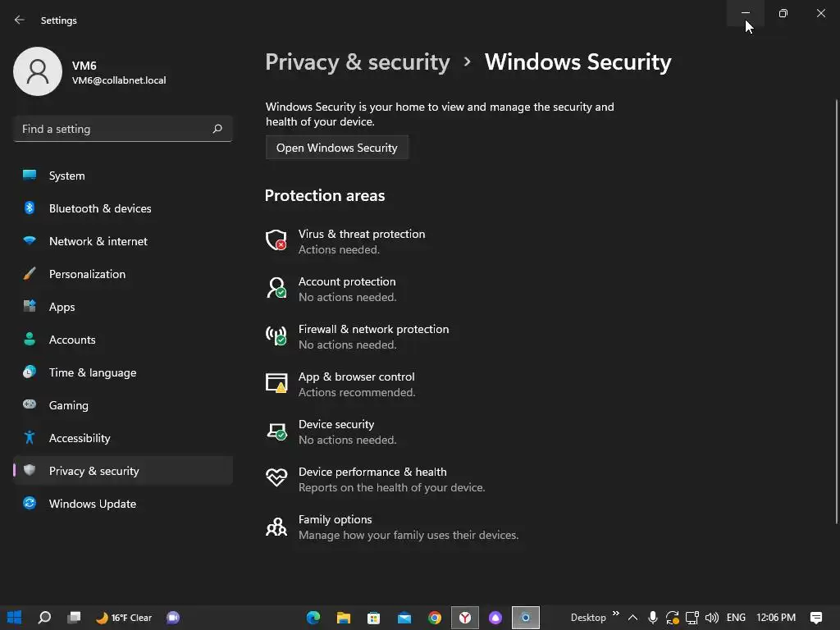
Task: Open the purple Alice assistant taskbar icon
Action: pos(495,618)
